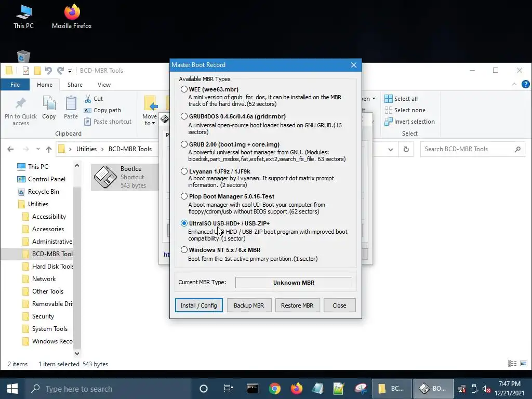532x399 pixels.
Task: Click the Restore MBR button
Action: click(x=297, y=305)
